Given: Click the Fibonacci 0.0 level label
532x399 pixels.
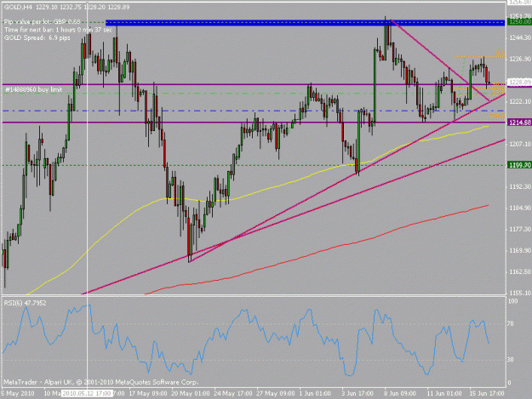Looking at the screenshot, I should click(x=501, y=54).
